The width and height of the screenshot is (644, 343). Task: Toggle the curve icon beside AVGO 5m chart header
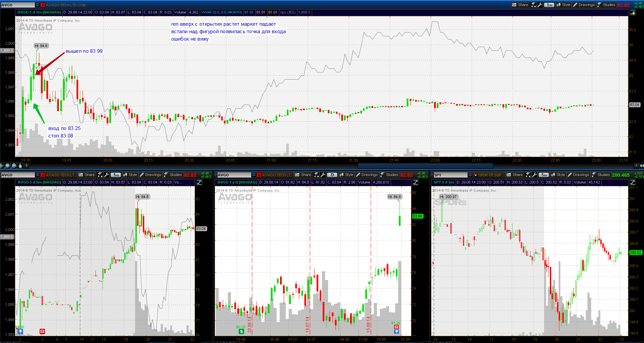pyautogui.click(x=199, y=182)
